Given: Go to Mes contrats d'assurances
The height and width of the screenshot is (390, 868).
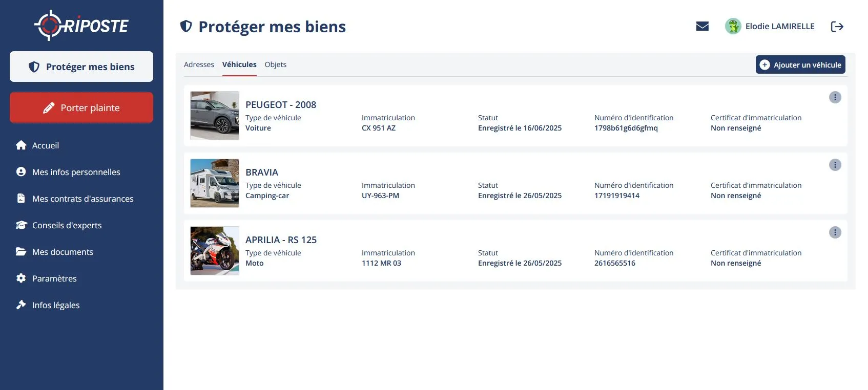Looking at the screenshot, I should 82,199.
